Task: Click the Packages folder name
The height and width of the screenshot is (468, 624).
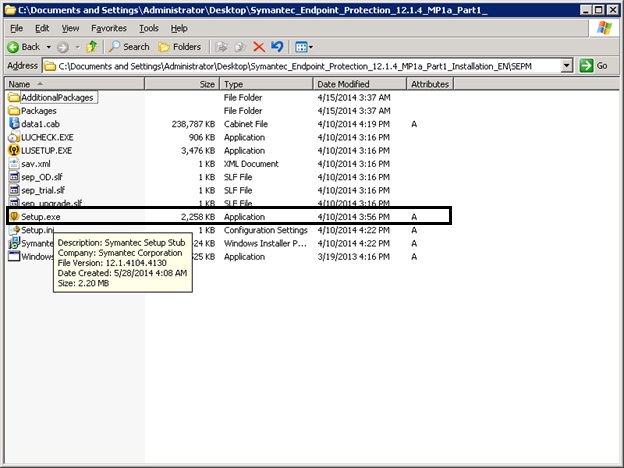Action: click(39, 111)
